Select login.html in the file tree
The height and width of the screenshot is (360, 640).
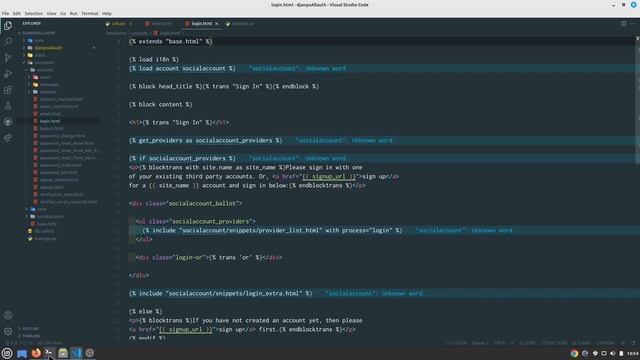[50, 121]
